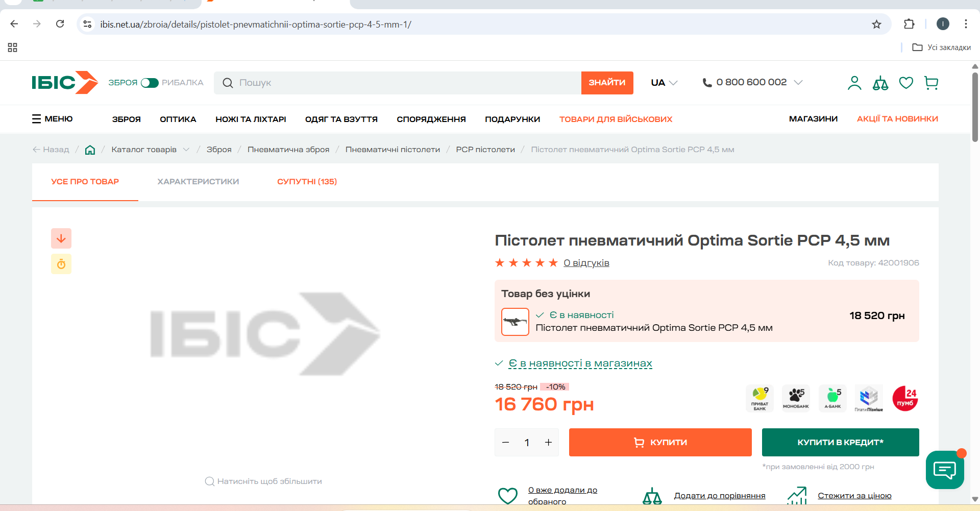Click the quantity value field
Viewport: 980px width, 511px height.
pyautogui.click(x=527, y=442)
